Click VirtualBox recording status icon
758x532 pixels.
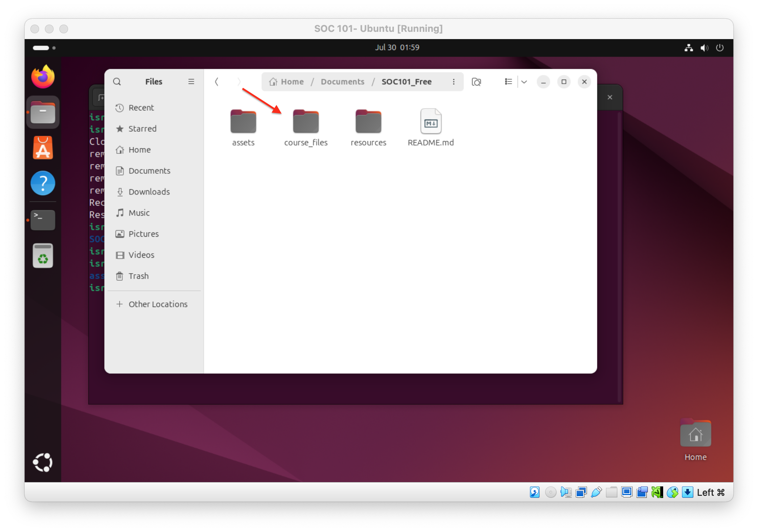[642, 492]
